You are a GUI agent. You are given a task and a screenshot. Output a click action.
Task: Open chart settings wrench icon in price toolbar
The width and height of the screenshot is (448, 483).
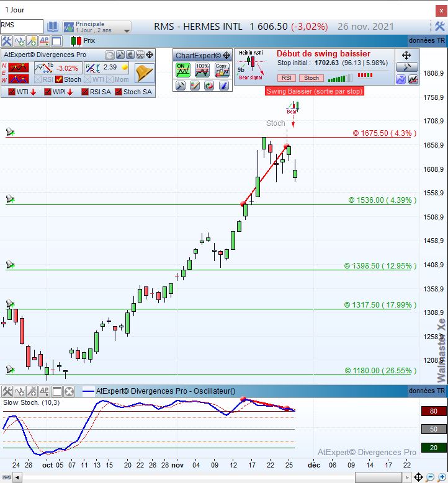[6, 41]
